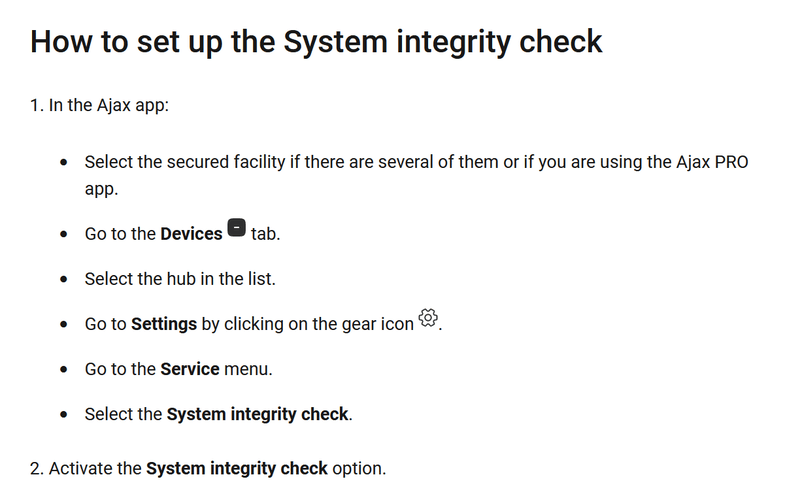Viewport: 800px width, 494px height.
Task: Click the bold word "Service"
Action: click(x=189, y=369)
